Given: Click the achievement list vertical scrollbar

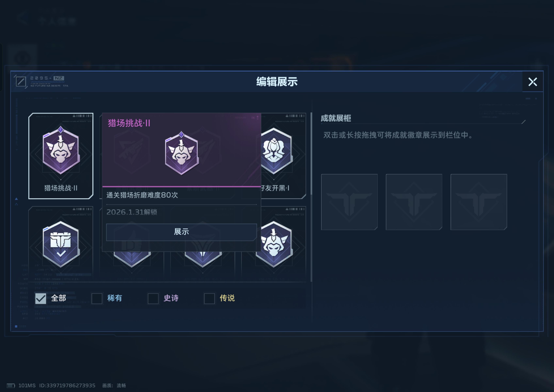Looking at the screenshot, I should [311, 197].
